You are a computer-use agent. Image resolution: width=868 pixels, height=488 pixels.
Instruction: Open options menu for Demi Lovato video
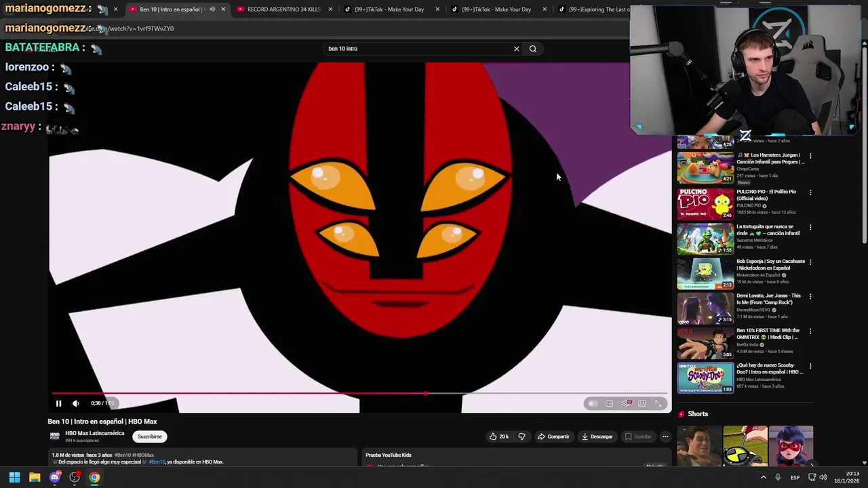coord(810,297)
